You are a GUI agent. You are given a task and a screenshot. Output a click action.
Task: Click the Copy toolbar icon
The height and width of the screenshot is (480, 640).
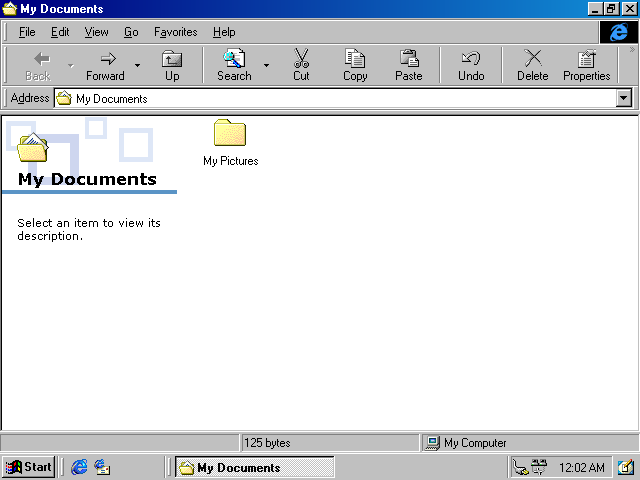click(355, 58)
